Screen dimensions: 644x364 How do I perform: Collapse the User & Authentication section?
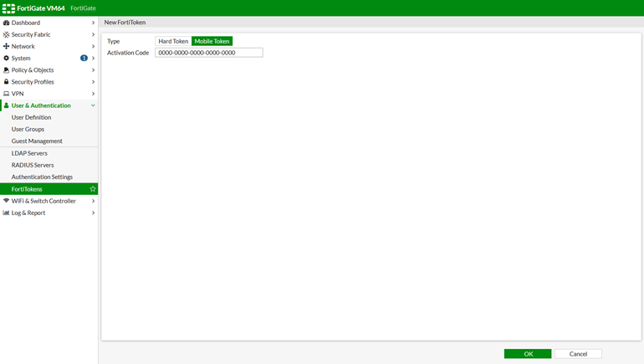(93, 105)
